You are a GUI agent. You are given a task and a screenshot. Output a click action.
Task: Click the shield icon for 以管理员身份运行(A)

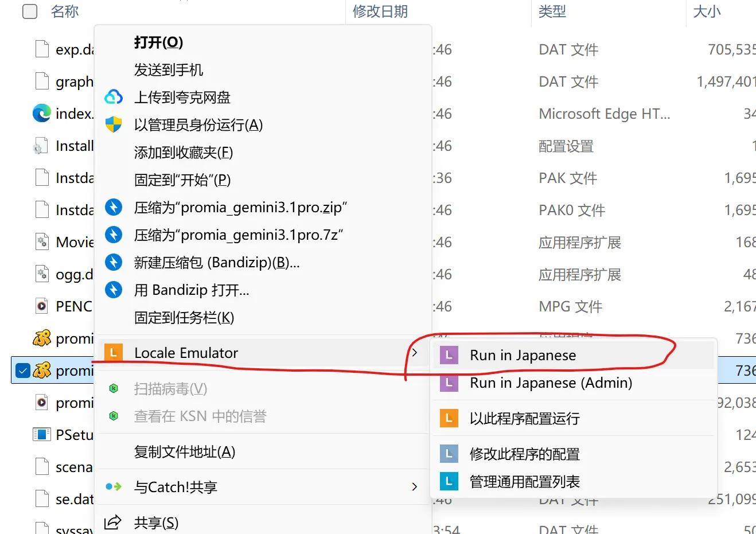coord(114,124)
